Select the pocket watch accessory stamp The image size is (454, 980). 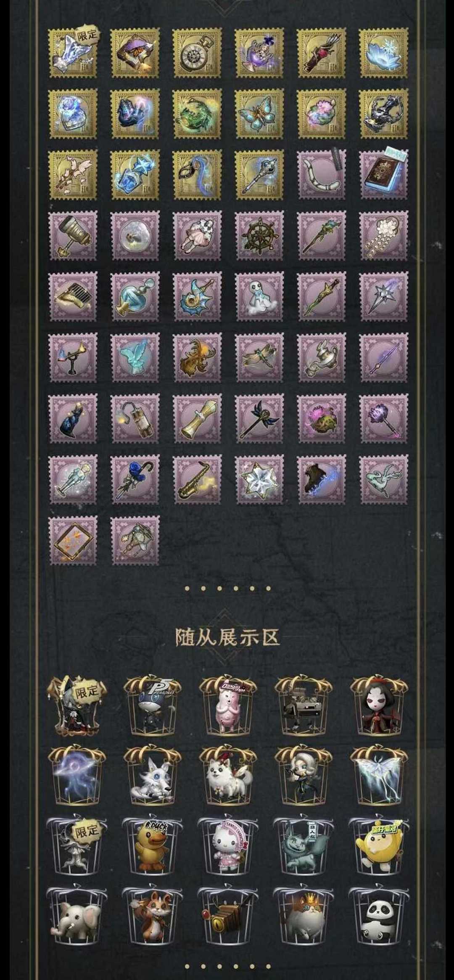click(x=197, y=53)
